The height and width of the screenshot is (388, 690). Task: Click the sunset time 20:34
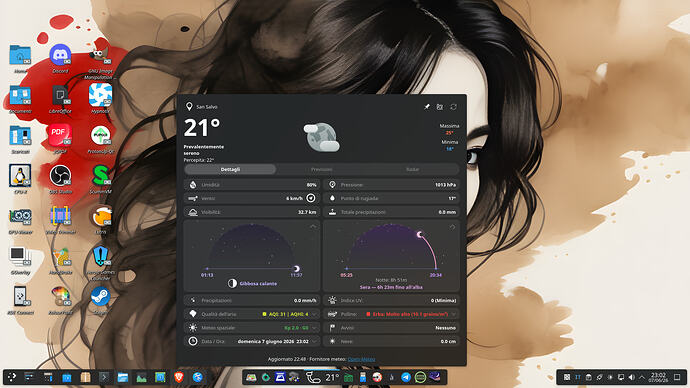[436, 275]
